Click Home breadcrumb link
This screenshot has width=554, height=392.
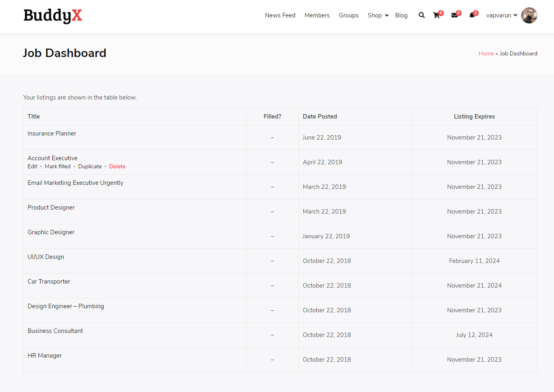coord(486,53)
